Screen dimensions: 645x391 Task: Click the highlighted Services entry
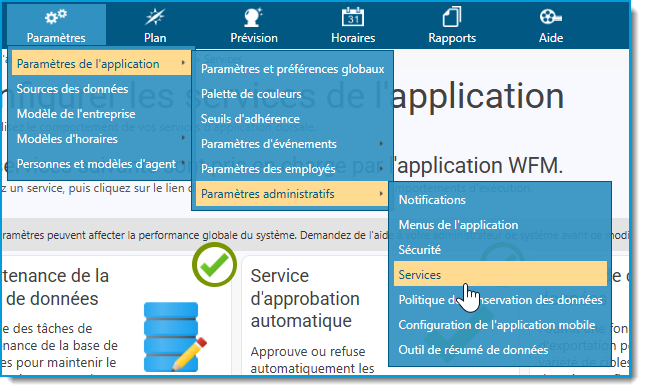click(x=500, y=274)
